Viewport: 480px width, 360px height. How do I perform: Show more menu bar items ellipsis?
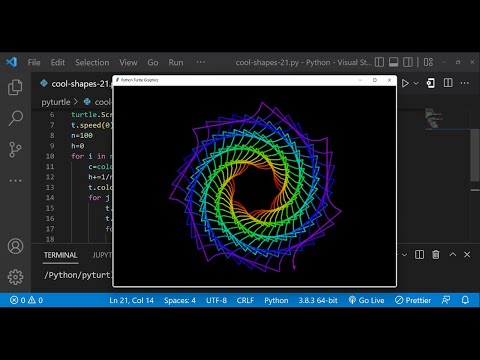(201, 62)
